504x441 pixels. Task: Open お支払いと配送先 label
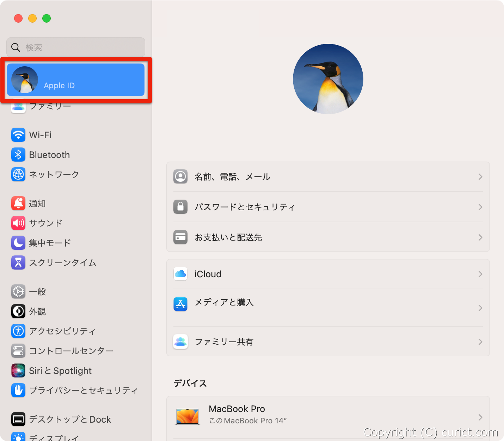point(228,237)
